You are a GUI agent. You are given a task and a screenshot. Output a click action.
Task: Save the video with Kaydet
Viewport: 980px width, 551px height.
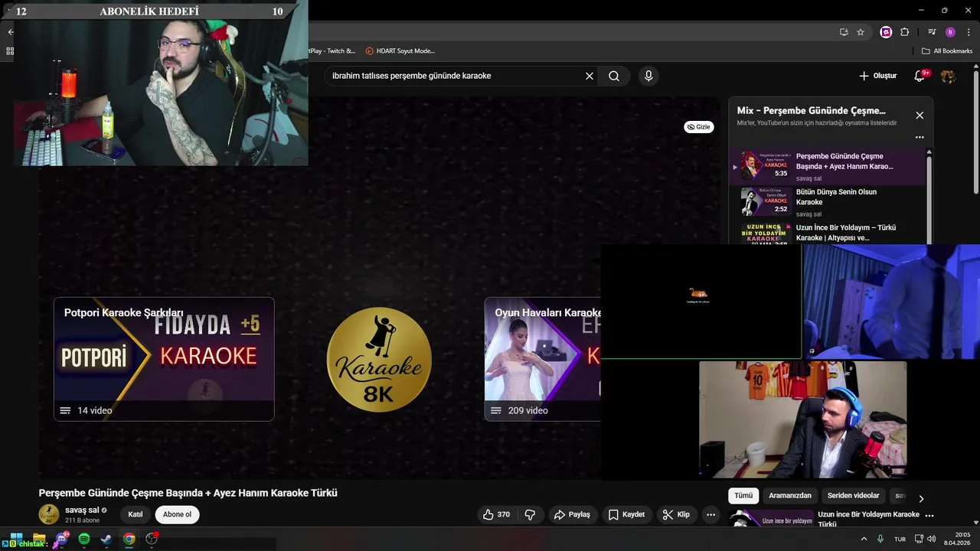626,514
